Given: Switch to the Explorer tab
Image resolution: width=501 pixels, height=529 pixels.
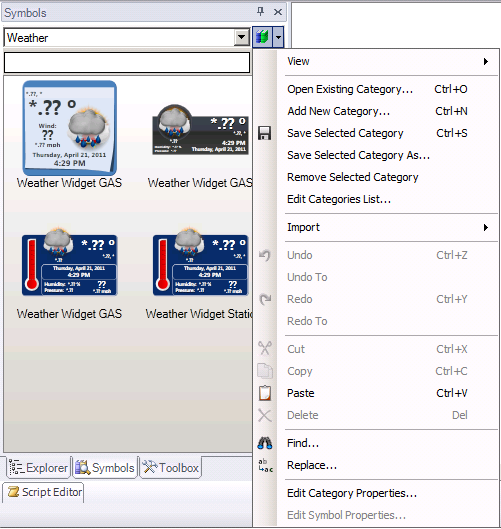Looking at the screenshot, I should [x=38, y=468].
